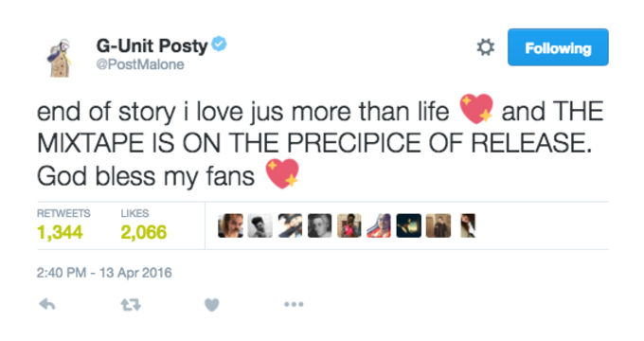Retweet this tweet using retweet icon
The width and height of the screenshot is (644, 341).
pyautogui.click(x=131, y=305)
